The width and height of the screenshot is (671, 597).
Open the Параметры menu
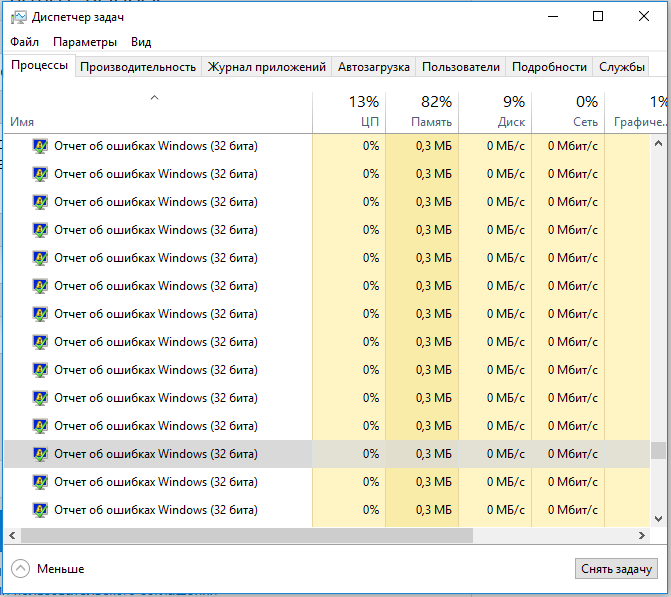pyautogui.click(x=85, y=42)
